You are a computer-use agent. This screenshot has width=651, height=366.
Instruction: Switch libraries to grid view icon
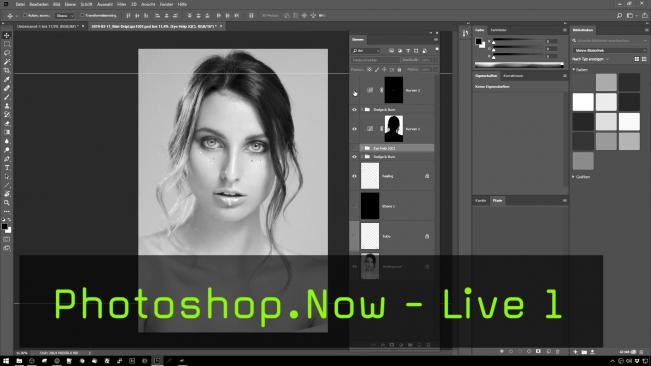(636, 59)
